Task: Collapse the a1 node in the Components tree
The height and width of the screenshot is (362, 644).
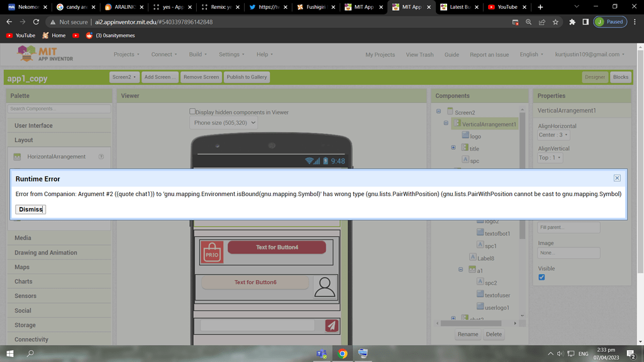Action: pyautogui.click(x=461, y=270)
